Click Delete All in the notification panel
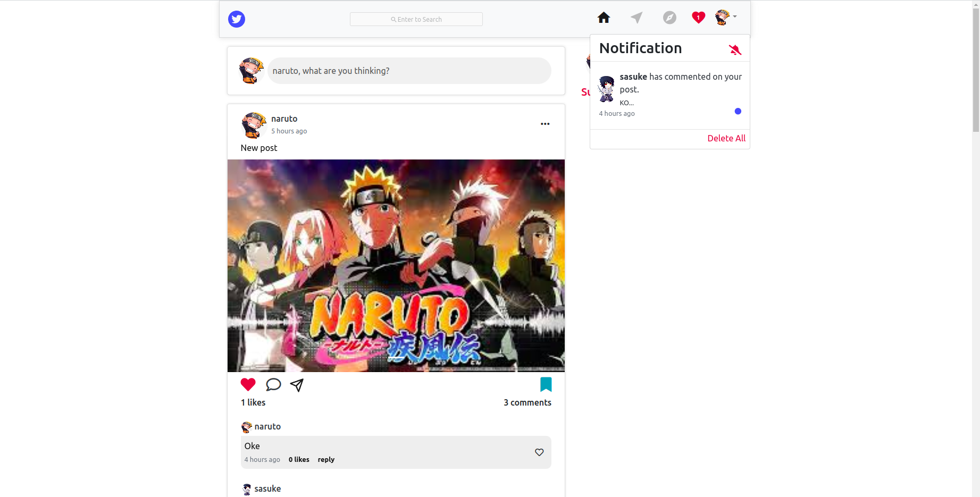The image size is (980, 497). pyautogui.click(x=726, y=138)
